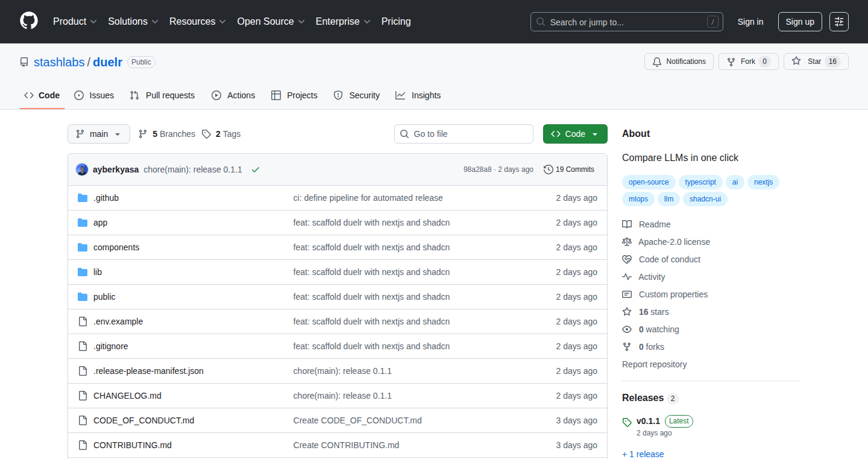The height and width of the screenshot is (459, 868).
Task: Open the 19 Commits history link
Action: [x=569, y=169]
